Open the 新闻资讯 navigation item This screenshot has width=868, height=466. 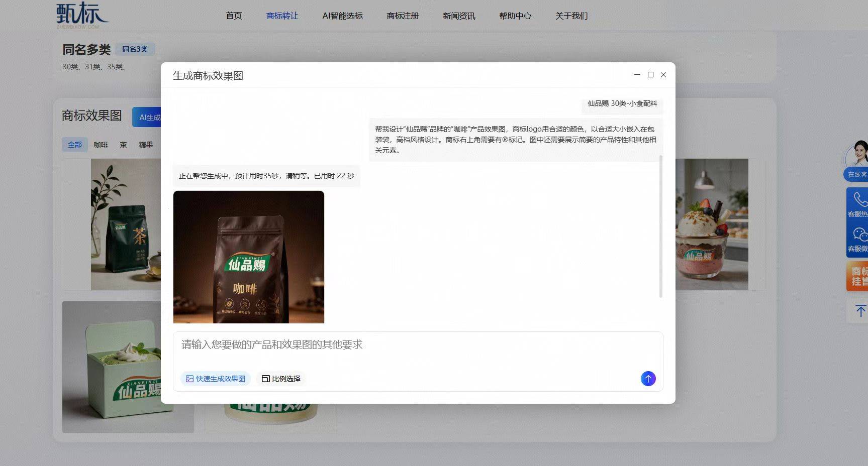click(x=459, y=16)
